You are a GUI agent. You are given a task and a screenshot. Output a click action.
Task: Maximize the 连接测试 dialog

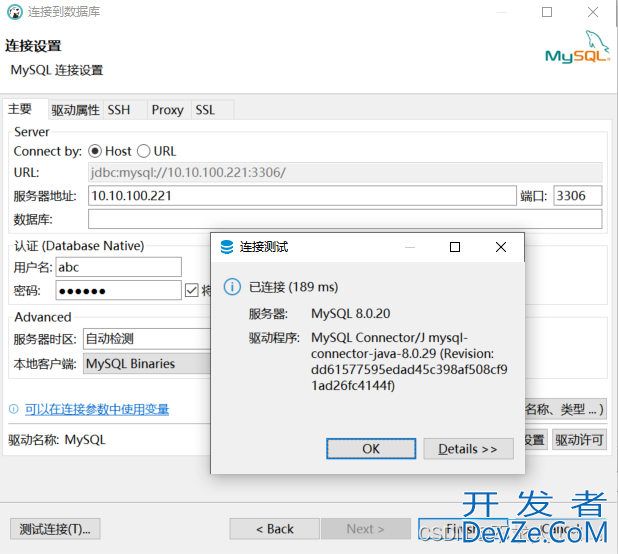click(455, 247)
